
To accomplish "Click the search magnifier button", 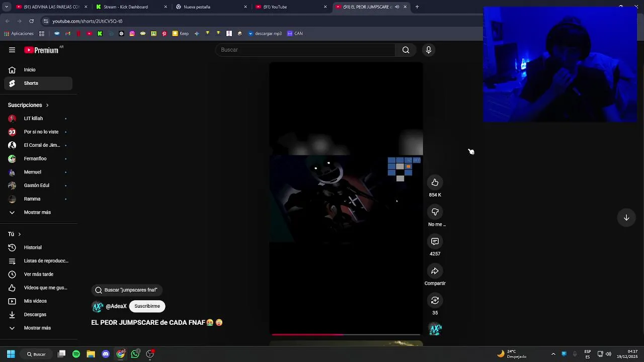I will tap(406, 50).
